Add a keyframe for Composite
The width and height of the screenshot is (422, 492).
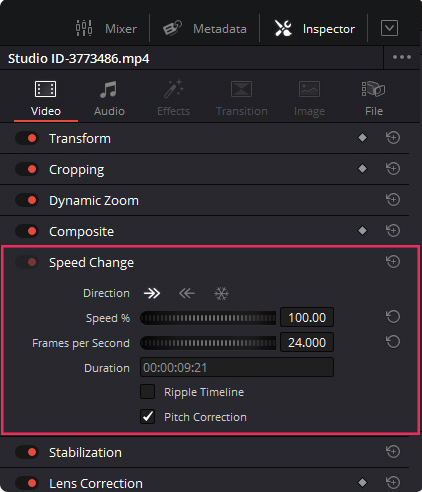pos(362,231)
